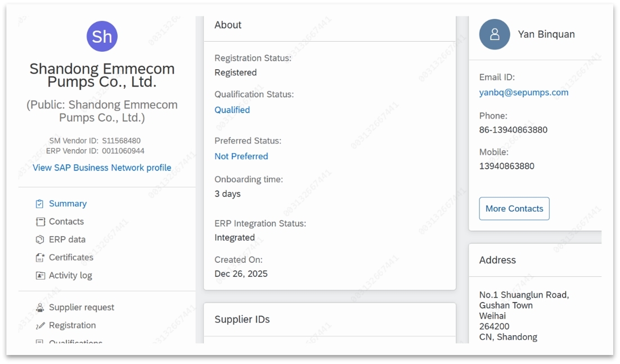
Task: Open the Certificates page
Action: pyautogui.click(x=71, y=257)
